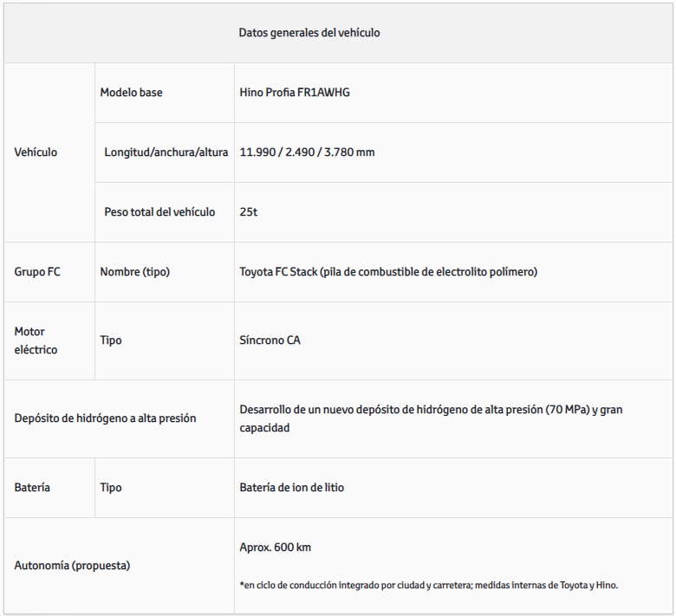
Task: Select the "Batería de ion de litio" value
Action: click(x=291, y=488)
